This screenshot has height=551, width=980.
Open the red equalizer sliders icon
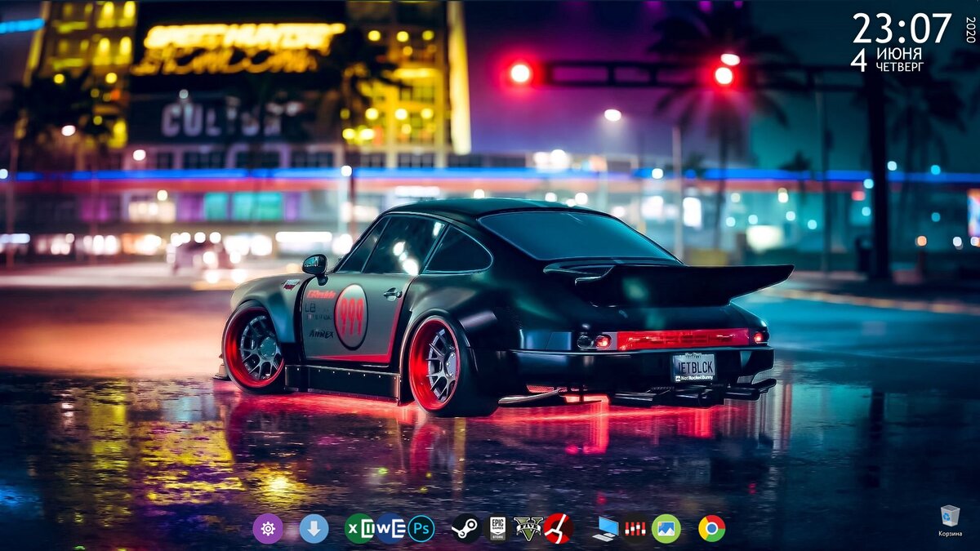635,529
